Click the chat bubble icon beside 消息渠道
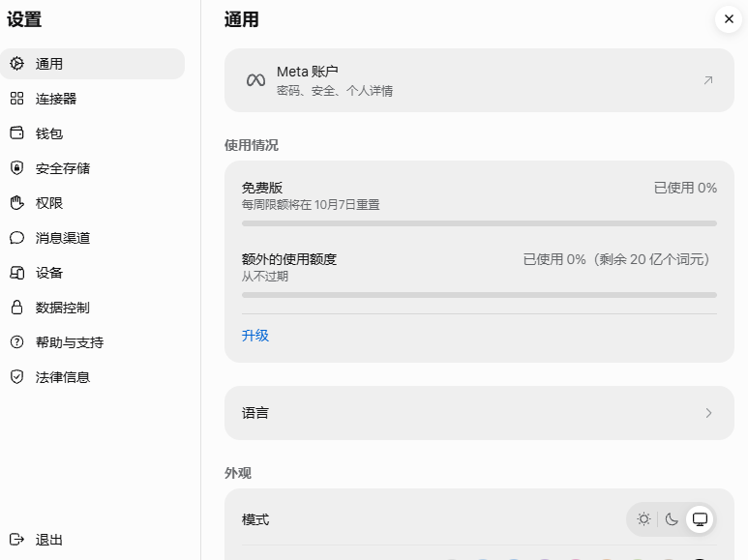 pos(16,238)
